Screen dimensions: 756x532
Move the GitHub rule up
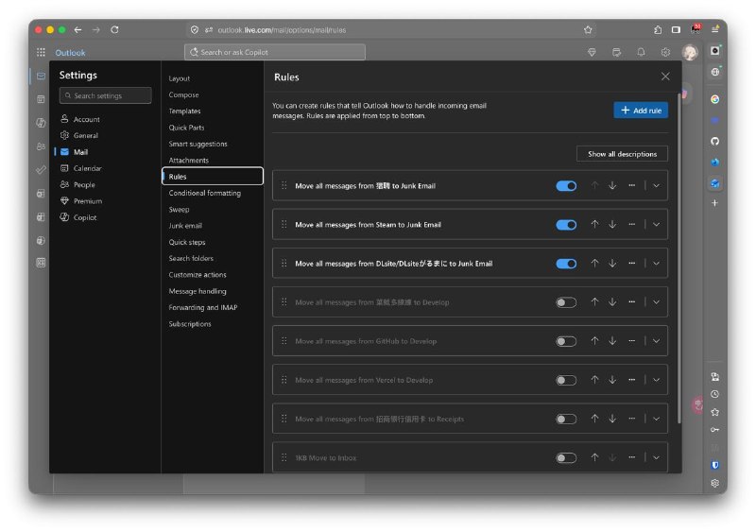tap(595, 341)
